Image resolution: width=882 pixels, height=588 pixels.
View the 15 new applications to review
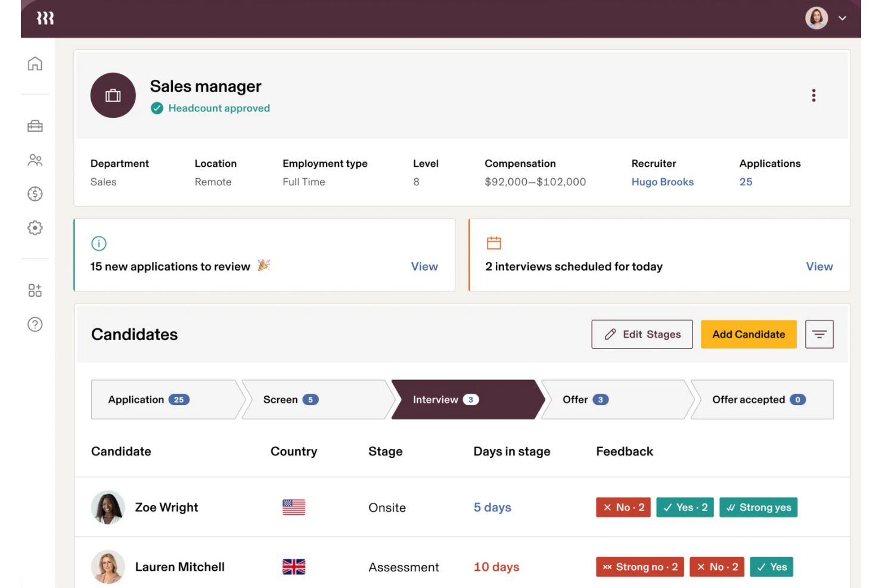tap(424, 266)
